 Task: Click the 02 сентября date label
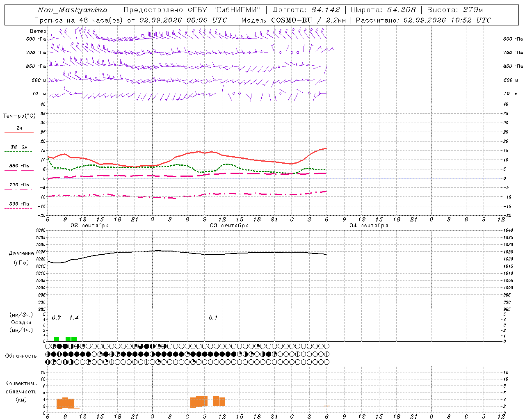tap(90, 226)
